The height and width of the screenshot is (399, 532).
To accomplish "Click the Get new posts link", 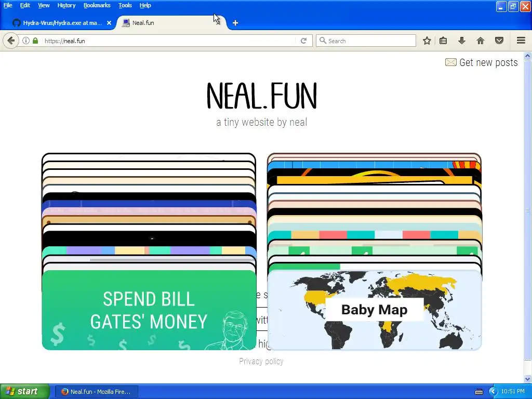I will (488, 62).
